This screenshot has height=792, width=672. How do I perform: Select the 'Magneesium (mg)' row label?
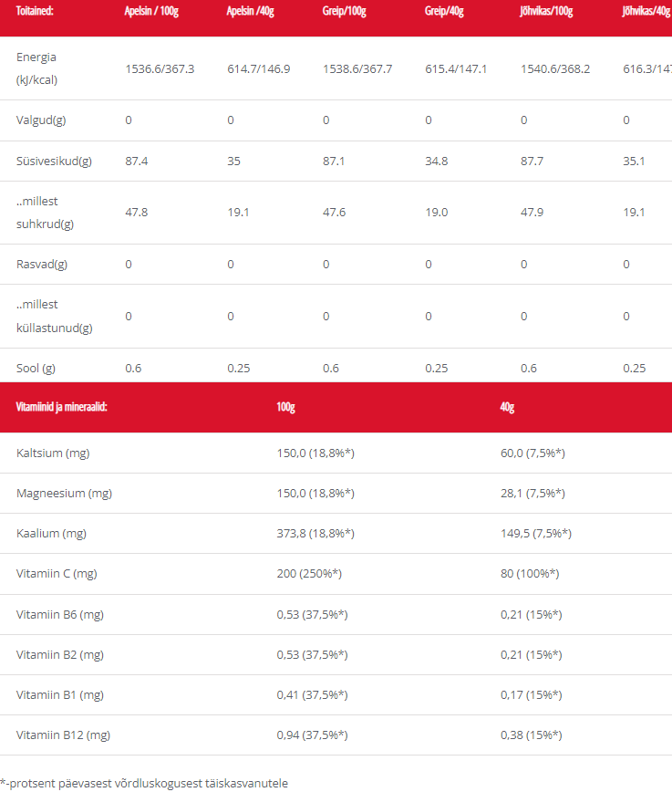[x=64, y=494]
